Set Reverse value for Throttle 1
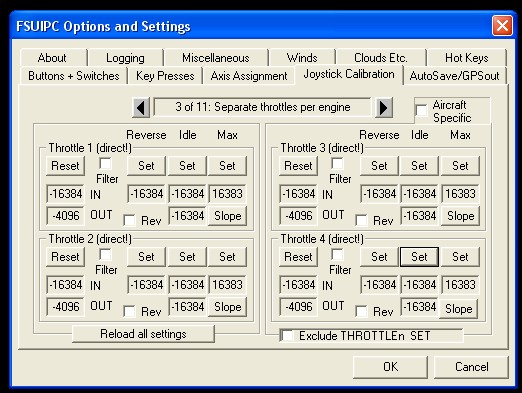Screen dimensions: 522x393 [146, 166]
